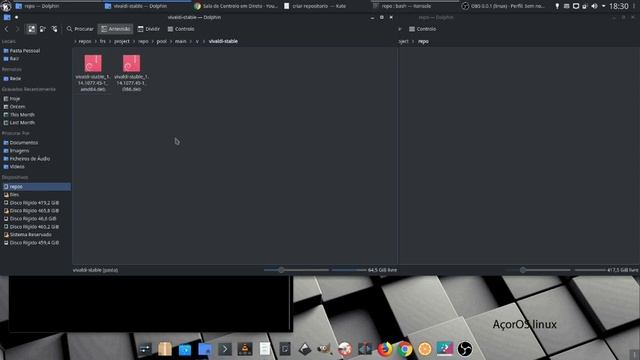Image resolution: width=640 pixels, height=360 pixels.
Task: Expand the chevron before 'repos' breadcrumb
Action: tap(75, 41)
